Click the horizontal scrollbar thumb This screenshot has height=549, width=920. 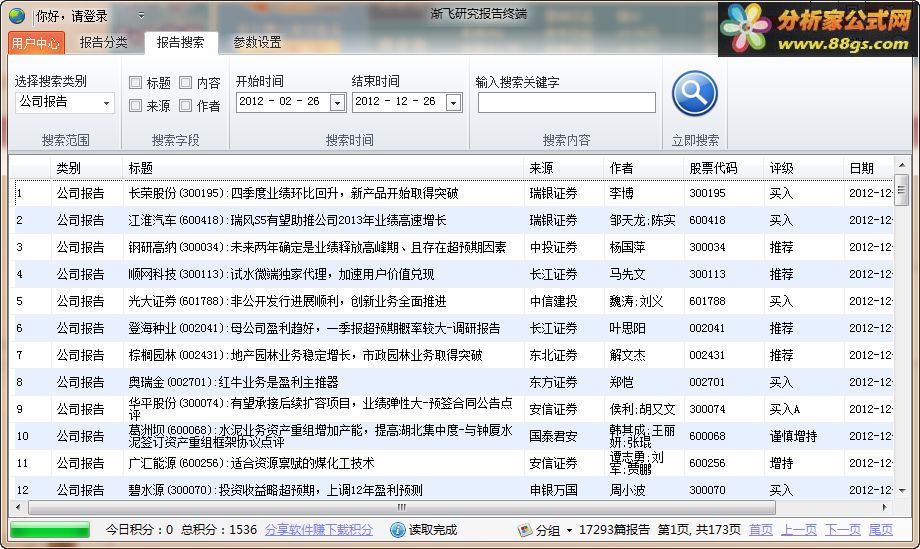pyautogui.click(x=401, y=507)
